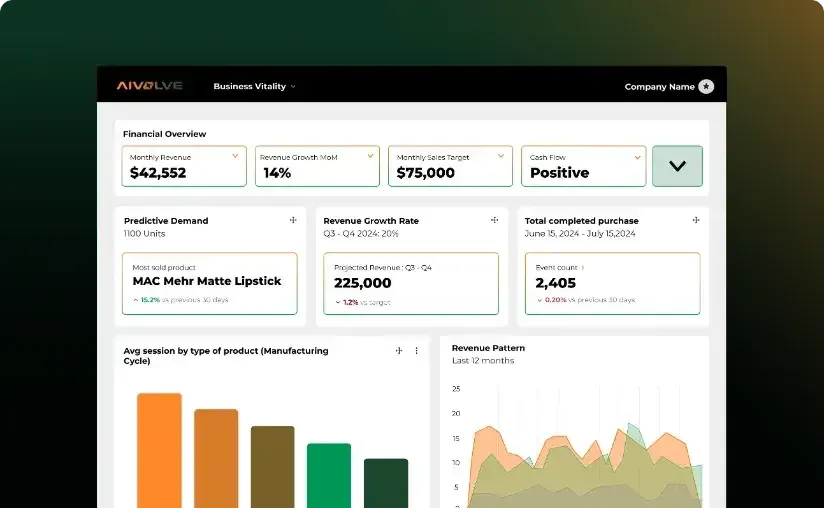Expand the Revenue Growth MoM chevron
Viewport: 824px width, 508px height.
tap(370, 156)
